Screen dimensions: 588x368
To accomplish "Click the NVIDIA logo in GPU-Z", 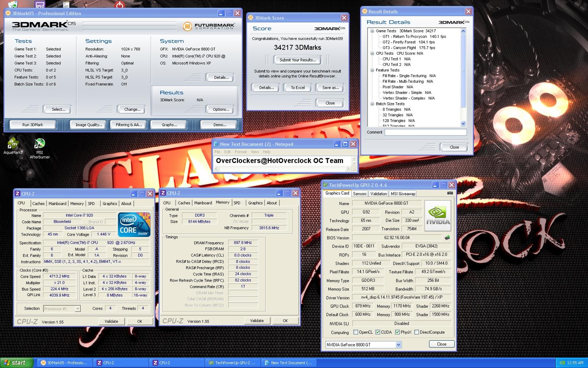I will tap(438, 216).
